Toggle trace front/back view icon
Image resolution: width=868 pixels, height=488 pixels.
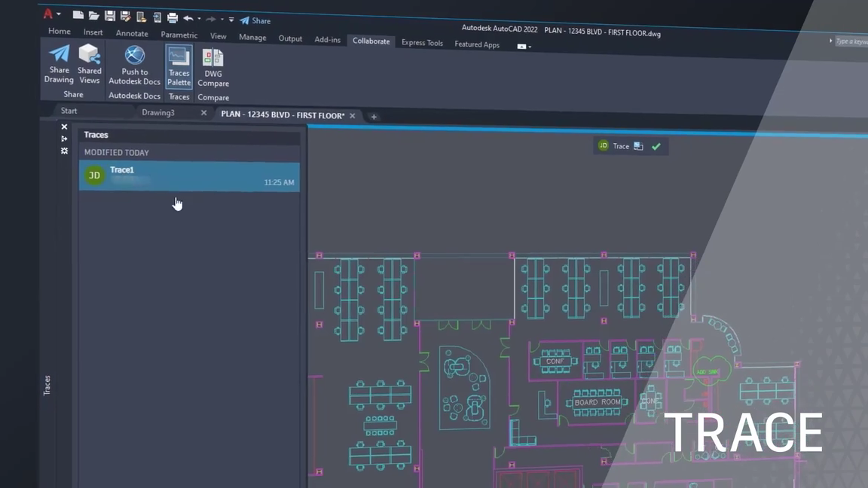[638, 146]
